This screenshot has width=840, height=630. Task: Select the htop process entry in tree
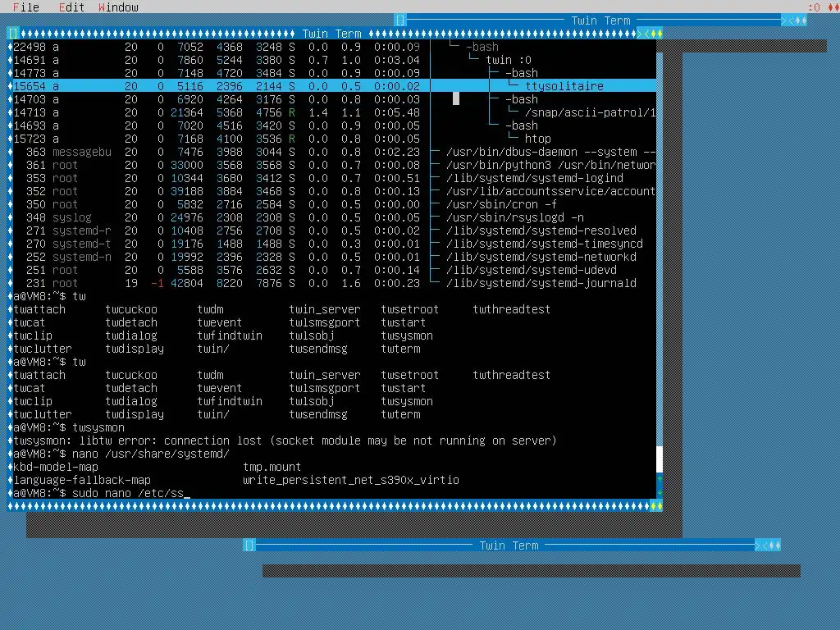coord(538,138)
